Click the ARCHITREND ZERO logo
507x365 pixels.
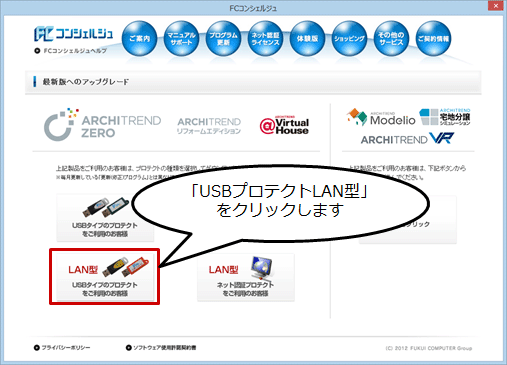[102, 125]
